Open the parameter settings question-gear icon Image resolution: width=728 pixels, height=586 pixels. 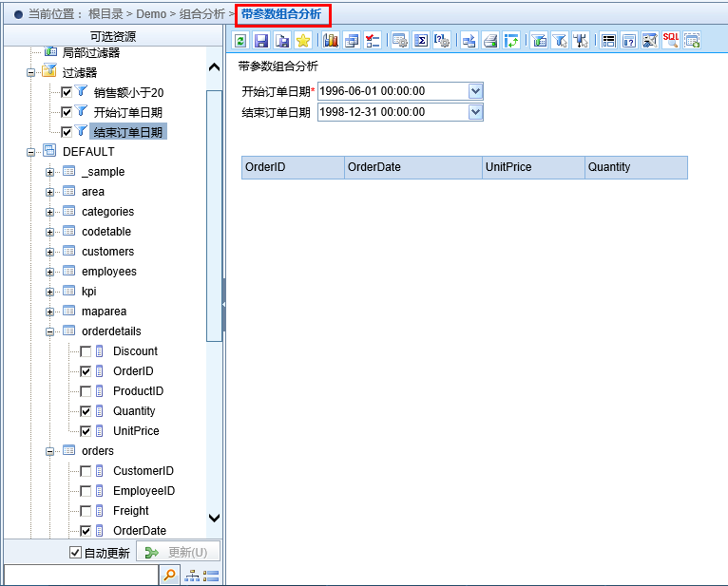pos(442,41)
